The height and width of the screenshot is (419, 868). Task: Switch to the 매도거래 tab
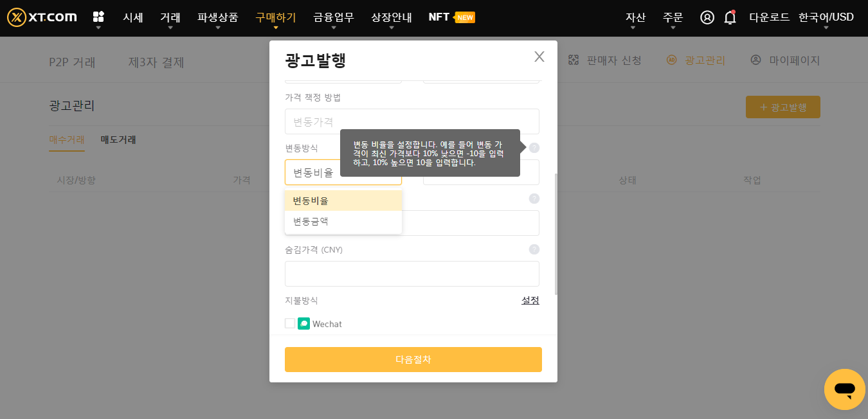tap(118, 139)
